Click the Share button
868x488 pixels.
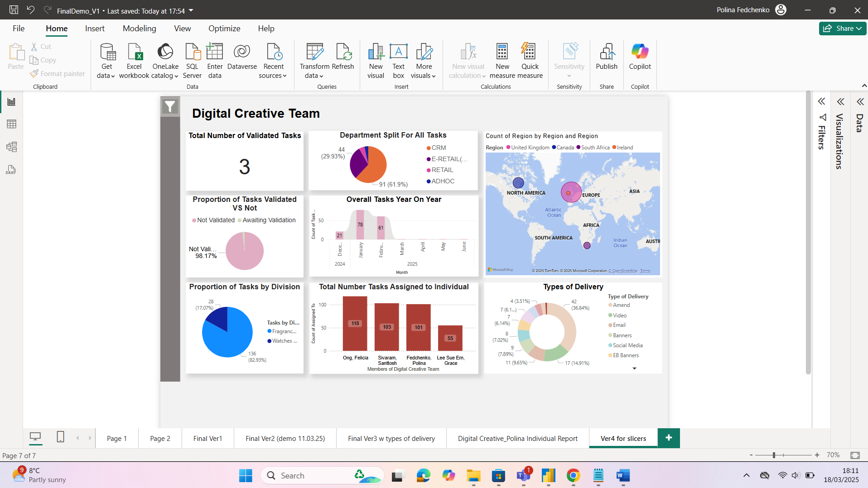841,28
